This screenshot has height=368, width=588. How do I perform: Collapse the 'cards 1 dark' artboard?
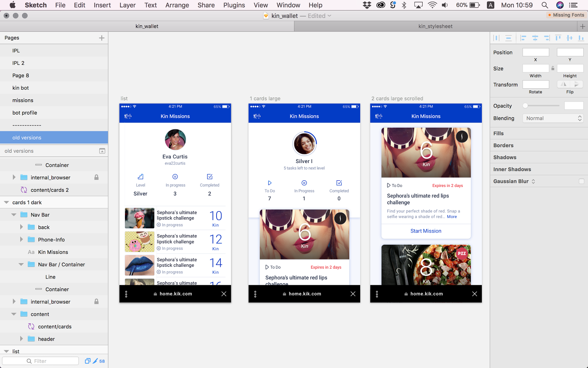tap(6, 202)
